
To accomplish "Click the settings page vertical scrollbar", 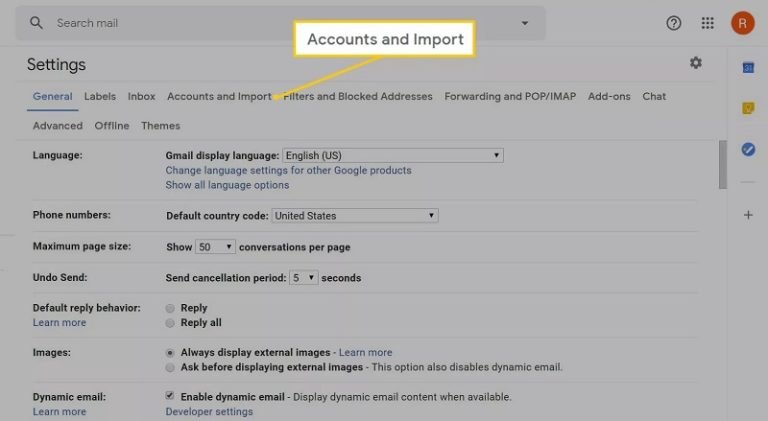I will point(723,165).
